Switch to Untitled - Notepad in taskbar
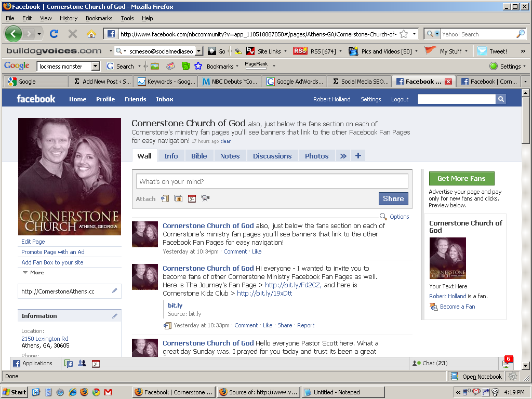532x399 pixels. [x=343, y=392]
